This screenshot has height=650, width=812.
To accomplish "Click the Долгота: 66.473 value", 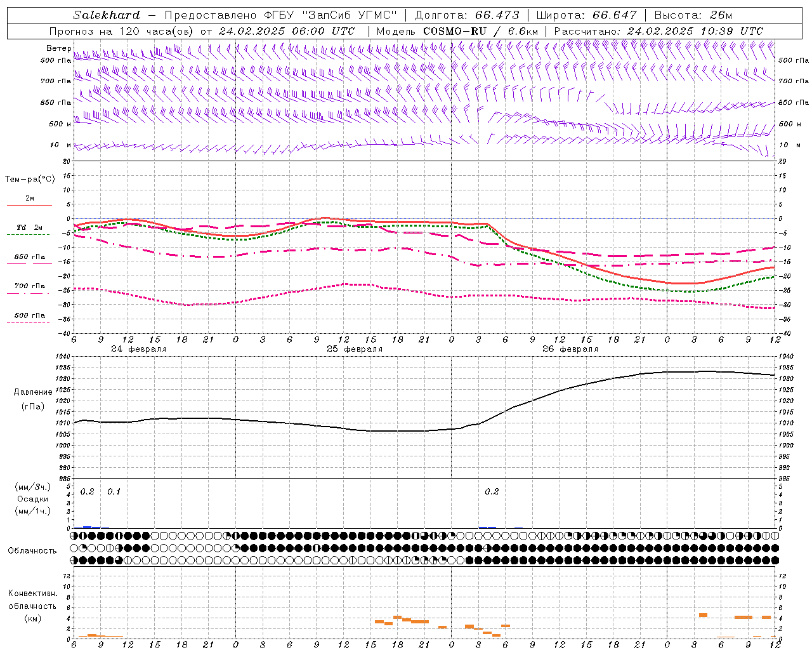I will [x=467, y=15].
